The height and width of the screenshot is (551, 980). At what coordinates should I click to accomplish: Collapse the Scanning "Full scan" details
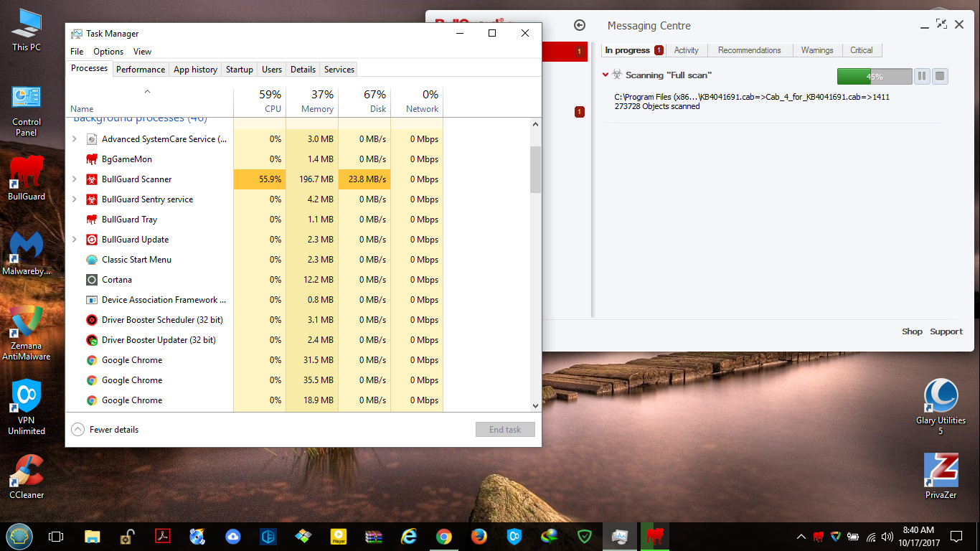[x=606, y=75]
